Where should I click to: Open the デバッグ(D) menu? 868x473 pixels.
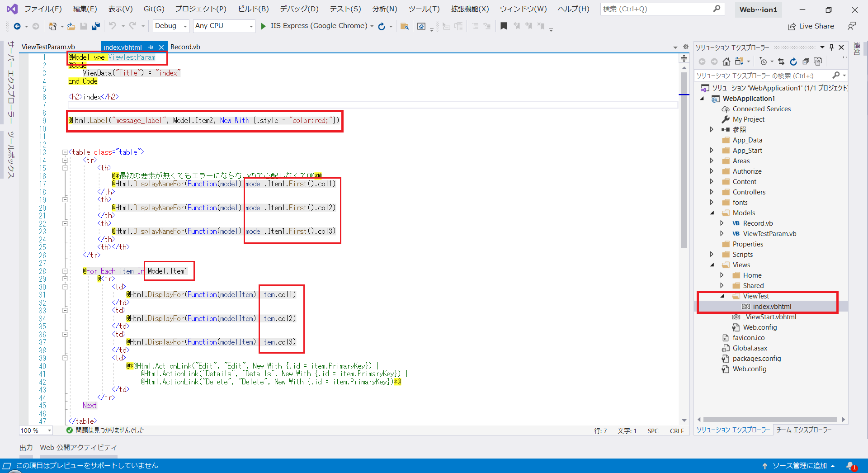coord(299,8)
